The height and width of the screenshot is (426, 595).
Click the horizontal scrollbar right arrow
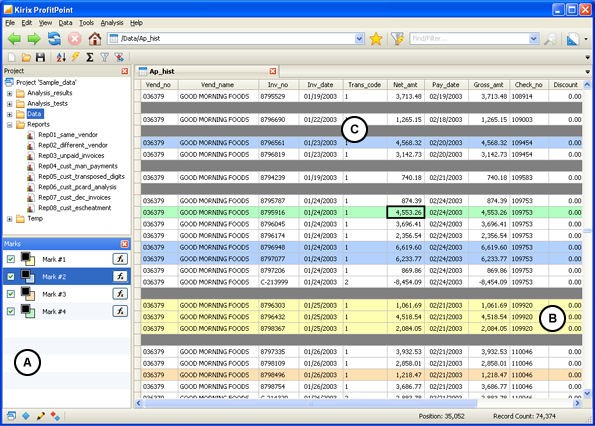coord(577,403)
